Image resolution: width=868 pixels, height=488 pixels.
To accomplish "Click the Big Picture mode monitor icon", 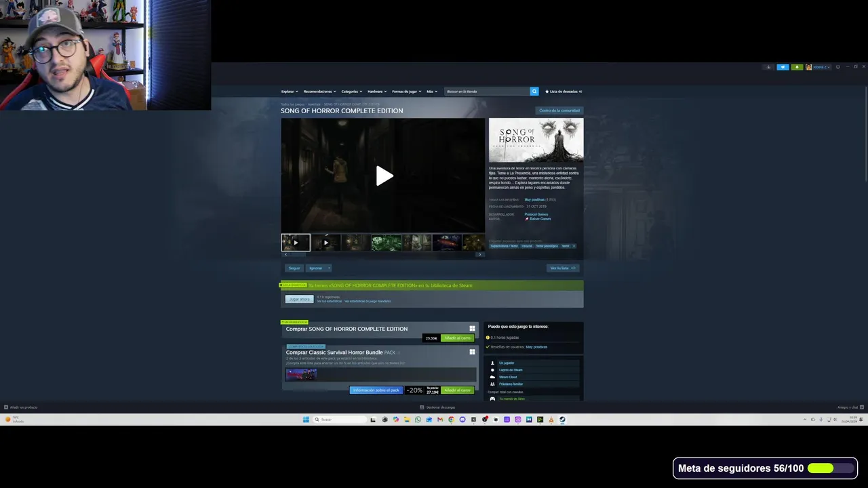I will [x=838, y=67].
